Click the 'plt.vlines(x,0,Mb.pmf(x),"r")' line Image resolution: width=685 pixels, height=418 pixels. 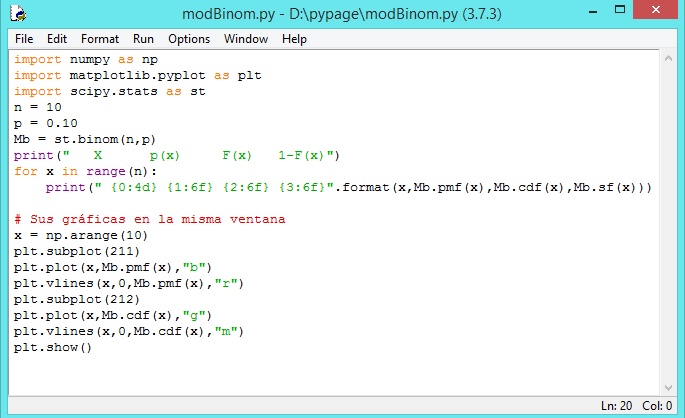pos(129,283)
